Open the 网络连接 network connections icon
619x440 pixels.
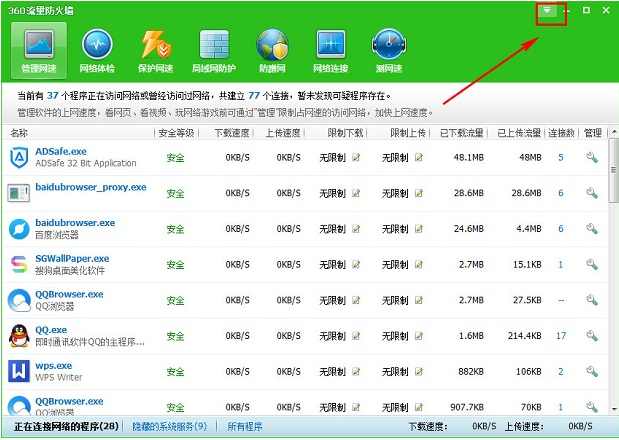(330, 50)
